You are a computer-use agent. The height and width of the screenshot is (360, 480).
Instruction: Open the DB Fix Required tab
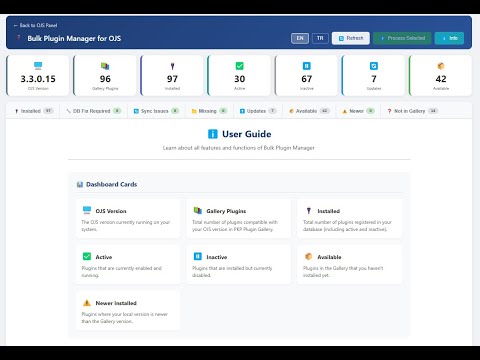click(x=93, y=111)
